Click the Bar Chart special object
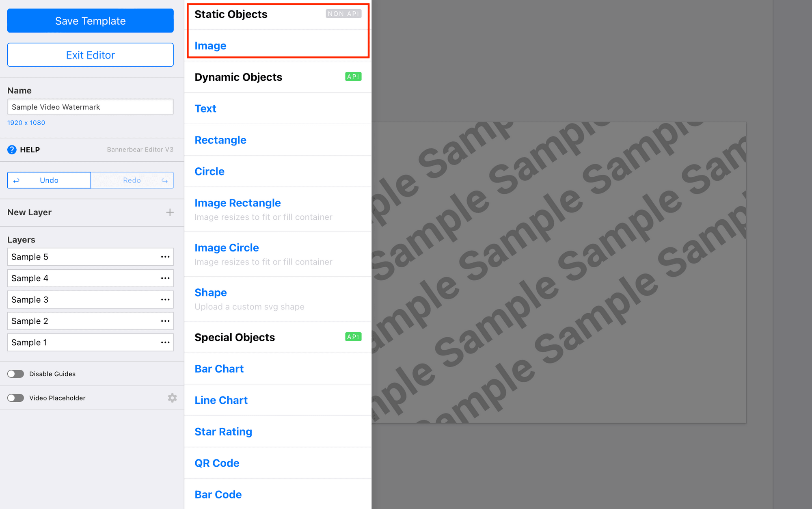Screen dimensions: 812x509 (218, 368)
